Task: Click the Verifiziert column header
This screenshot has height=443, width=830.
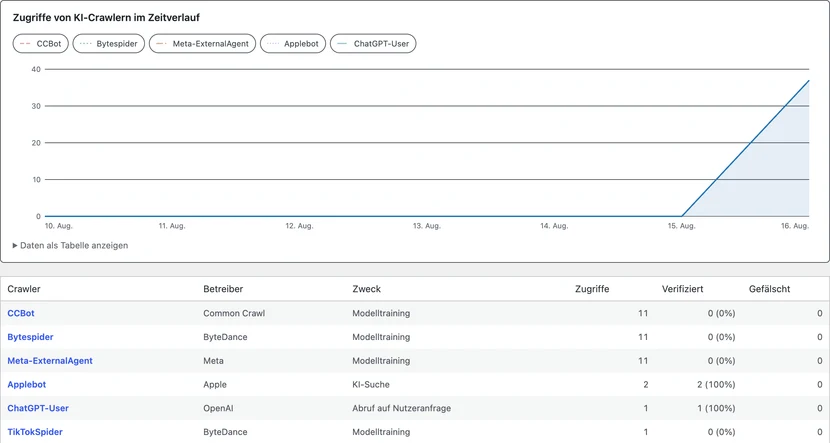Action: [682, 289]
